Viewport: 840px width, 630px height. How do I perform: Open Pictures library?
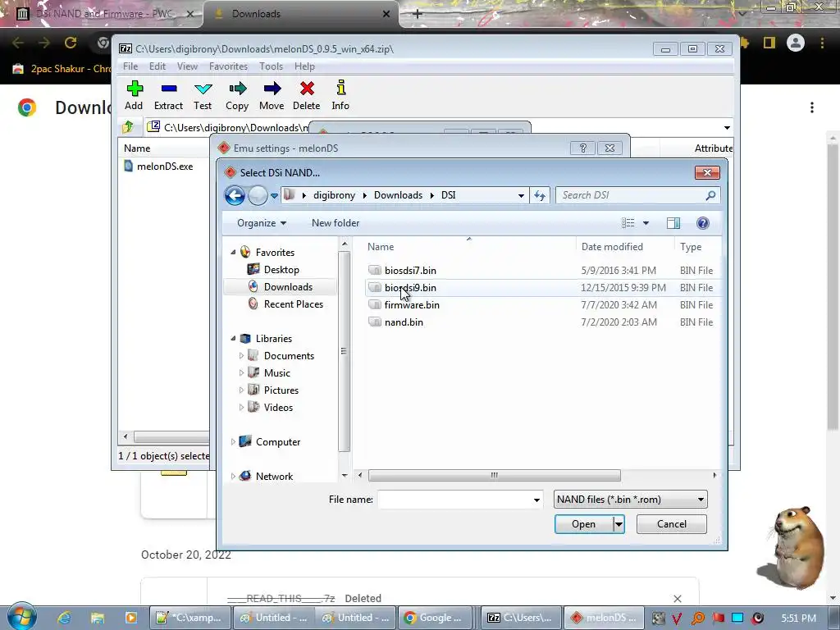tap(281, 390)
